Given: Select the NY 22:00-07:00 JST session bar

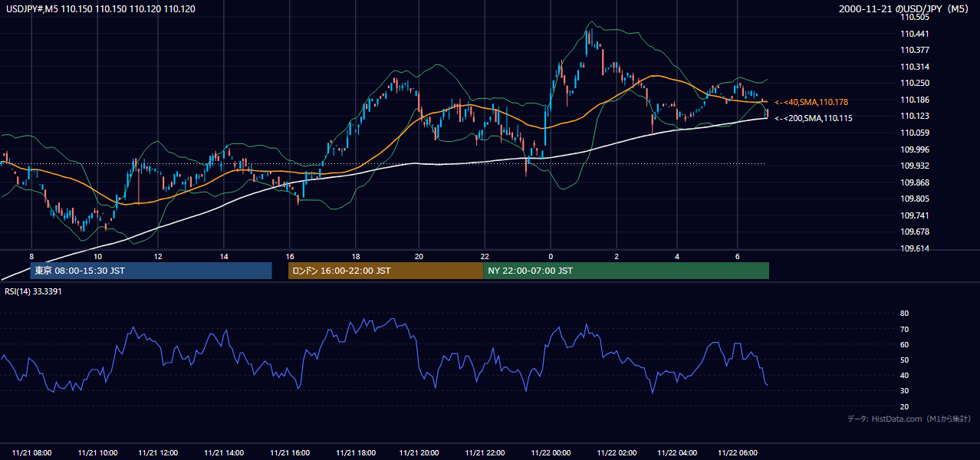Looking at the screenshot, I should click(626, 271).
